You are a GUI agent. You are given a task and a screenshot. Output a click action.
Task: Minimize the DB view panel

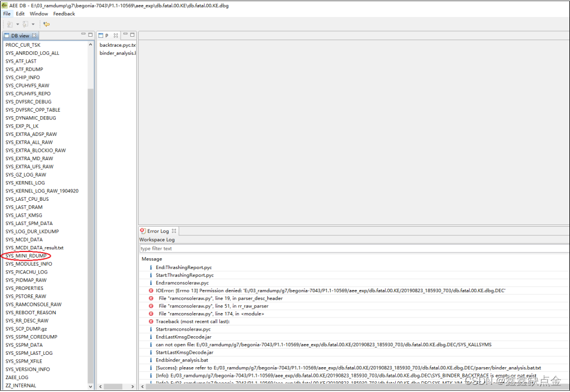point(83,34)
